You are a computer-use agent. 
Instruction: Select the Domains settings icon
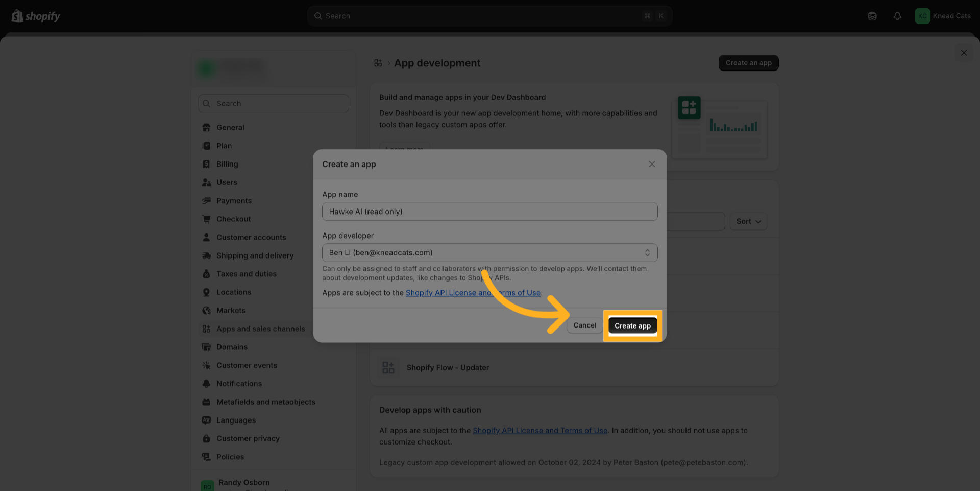pyautogui.click(x=206, y=347)
